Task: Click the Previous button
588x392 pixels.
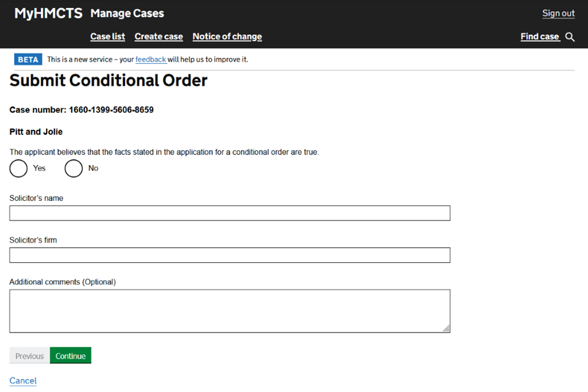Action: coord(29,356)
